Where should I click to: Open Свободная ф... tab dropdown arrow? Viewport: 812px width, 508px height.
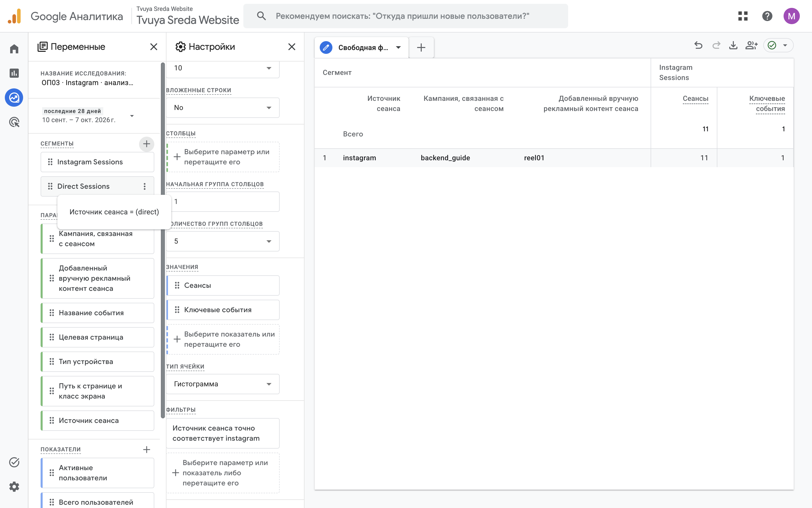coord(398,47)
